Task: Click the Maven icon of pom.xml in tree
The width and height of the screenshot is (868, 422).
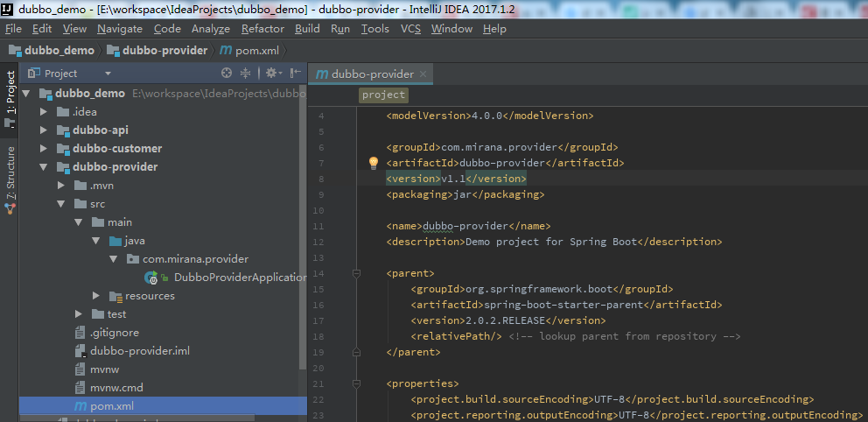Action: click(x=80, y=406)
